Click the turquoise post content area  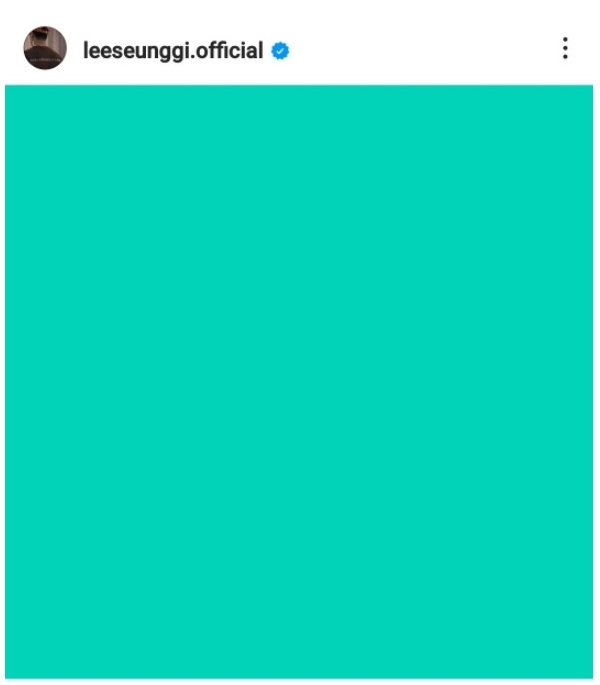(x=299, y=382)
